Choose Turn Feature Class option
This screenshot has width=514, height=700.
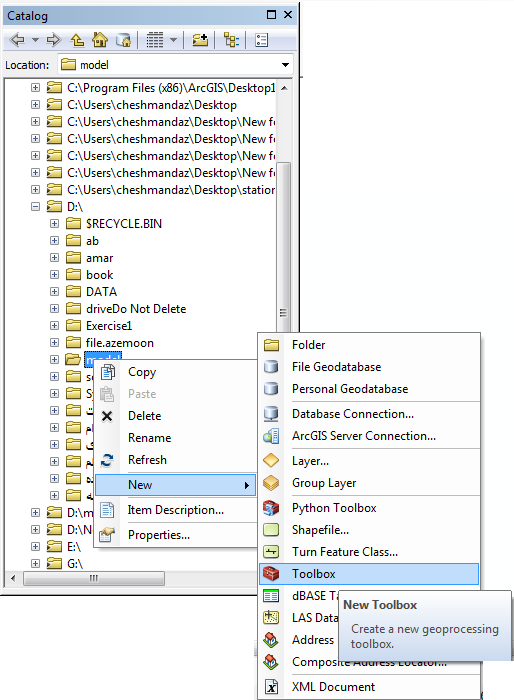369,552
